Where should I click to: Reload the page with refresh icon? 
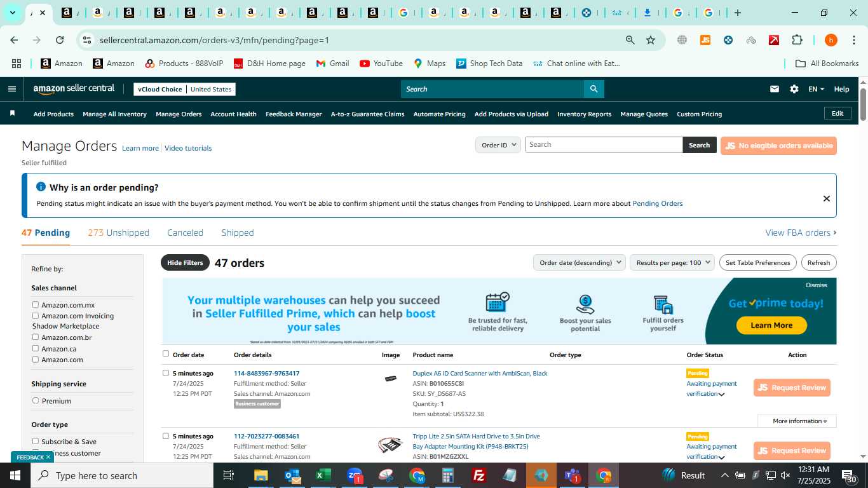coord(60,40)
